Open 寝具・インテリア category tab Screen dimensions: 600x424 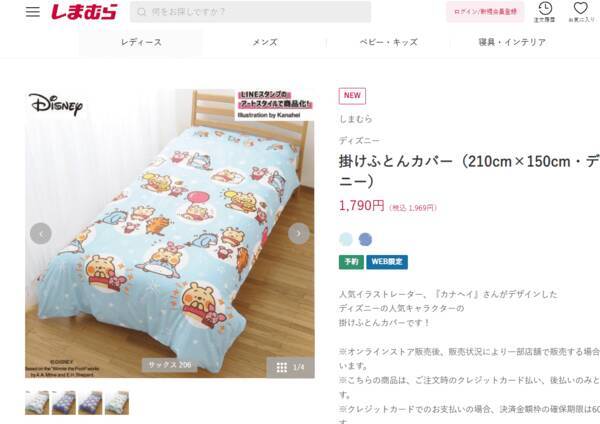click(x=512, y=42)
